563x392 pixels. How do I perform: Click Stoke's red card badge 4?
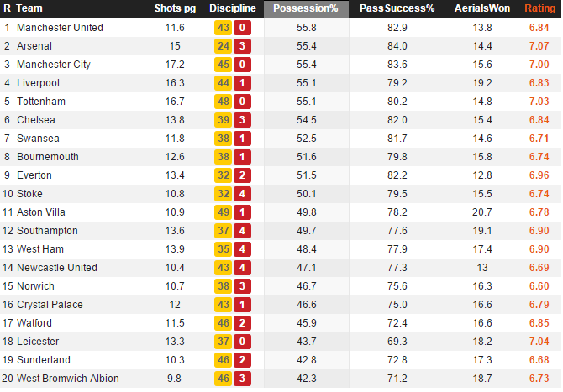coord(242,194)
